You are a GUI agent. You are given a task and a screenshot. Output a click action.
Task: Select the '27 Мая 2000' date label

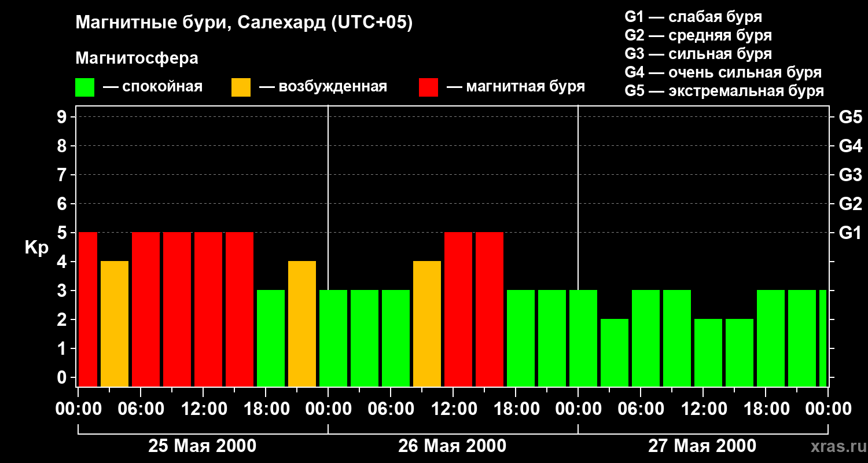(x=703, y=446)
